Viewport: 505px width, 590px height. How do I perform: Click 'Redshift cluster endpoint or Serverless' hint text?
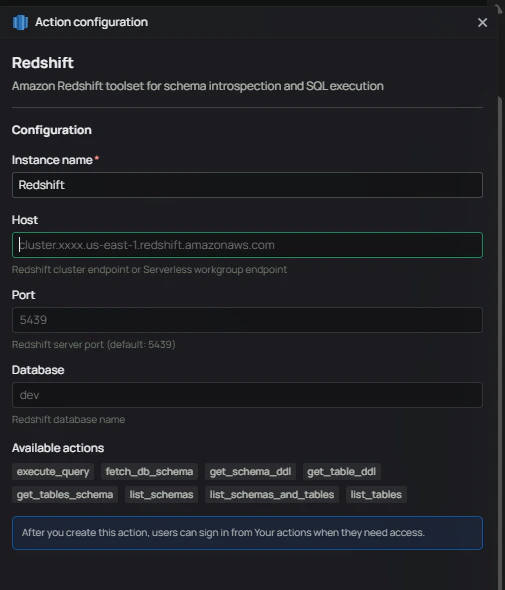[149, 270]
